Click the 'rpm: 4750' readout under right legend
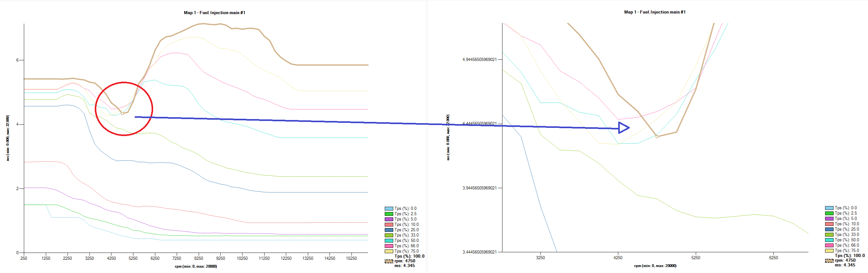This screenshot has width=868, height=273. (x=845, y=260)
